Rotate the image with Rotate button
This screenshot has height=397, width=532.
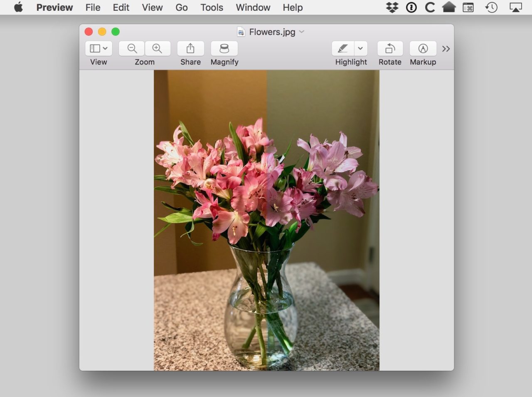point(390,49)
